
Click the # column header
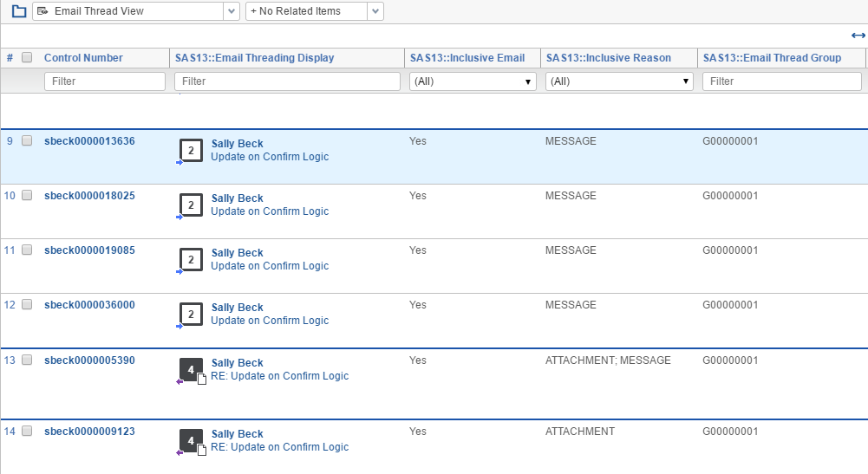10,57
